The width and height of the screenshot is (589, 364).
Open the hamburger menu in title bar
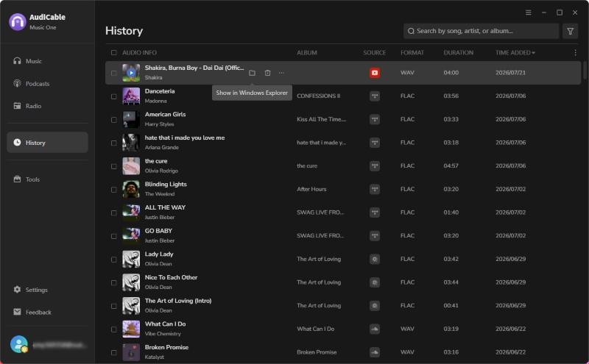point(528,13)
